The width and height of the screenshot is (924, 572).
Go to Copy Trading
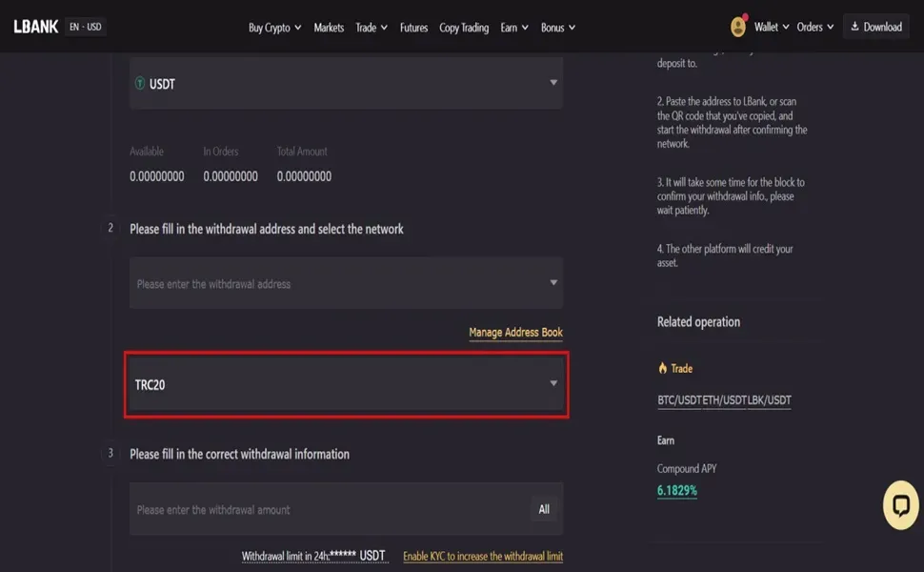(464, 28)
